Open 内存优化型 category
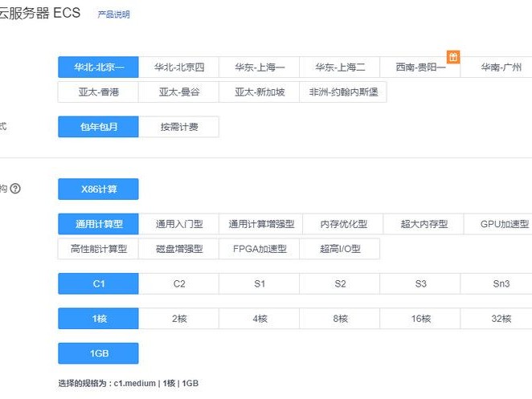Image resolution: width=532 pixels, height=399 pixels. tap(343, 224)
